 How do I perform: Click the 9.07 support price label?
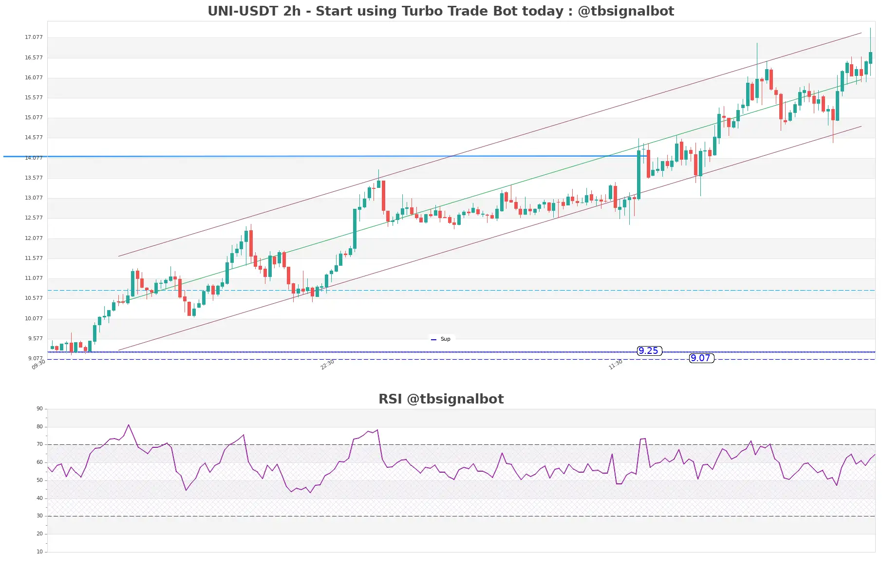tap(701, 358)
